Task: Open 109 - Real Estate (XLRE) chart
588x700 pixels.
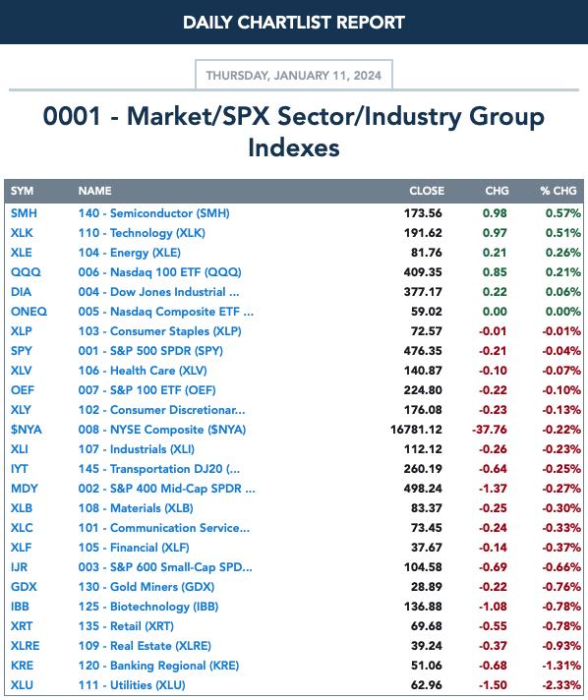Action: click(145, 646)
